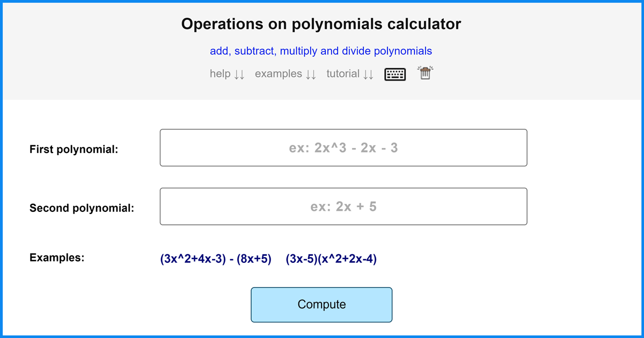Open the on-screen math keyboard

(395, 74)
